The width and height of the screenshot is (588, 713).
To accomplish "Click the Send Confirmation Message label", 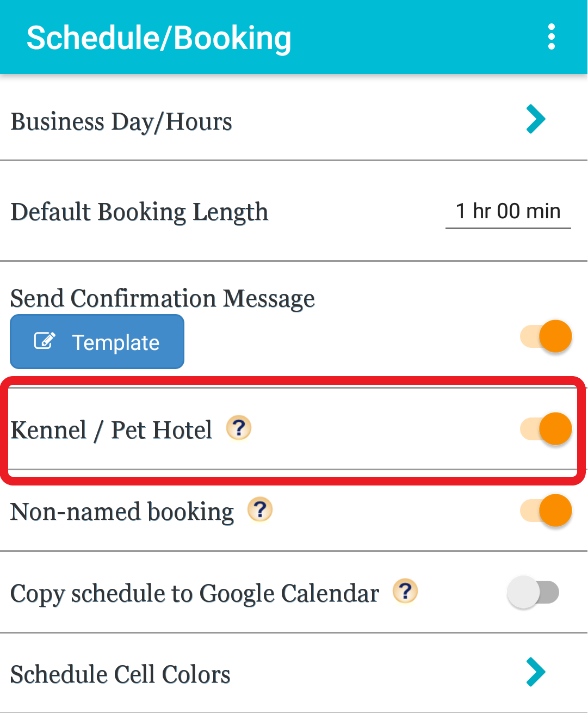I will 163,298.
